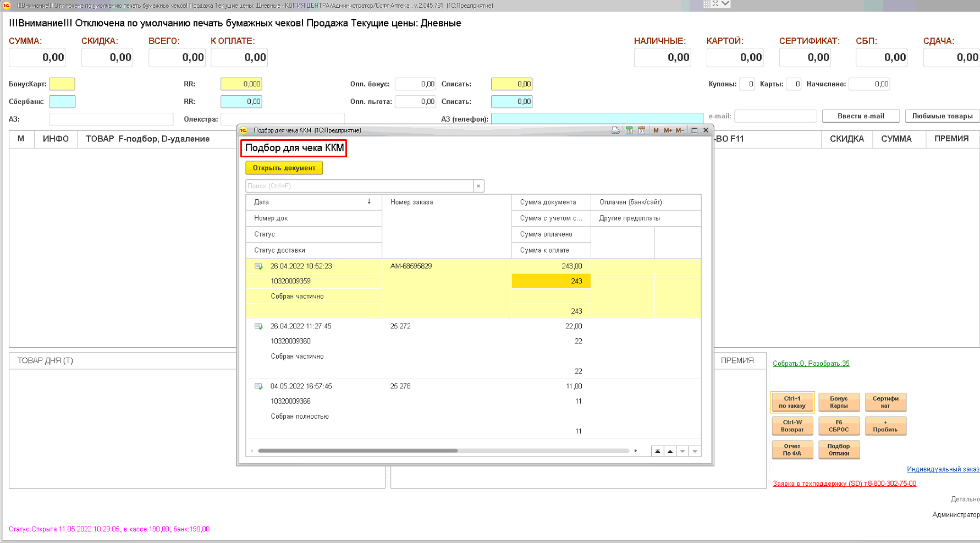Click the M memory button
The height and width of the screenshot is (543, 980).
pyautogui.click(x=656, y=130)
